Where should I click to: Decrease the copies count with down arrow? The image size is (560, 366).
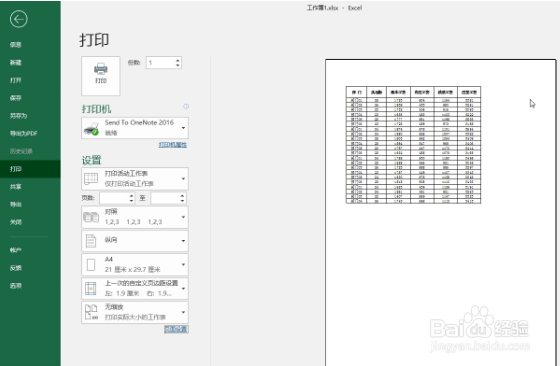pyautogui.click(x=178, y=65)
